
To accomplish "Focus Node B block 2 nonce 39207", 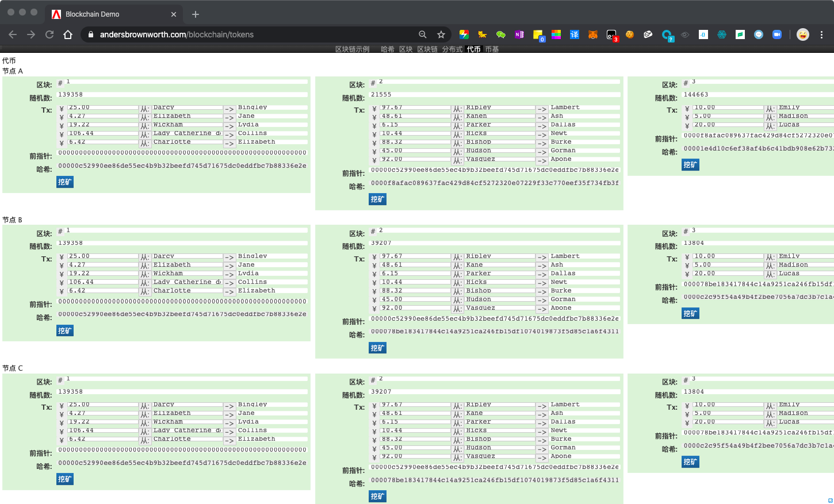I will pyautogui.click(x=495, y=243).
